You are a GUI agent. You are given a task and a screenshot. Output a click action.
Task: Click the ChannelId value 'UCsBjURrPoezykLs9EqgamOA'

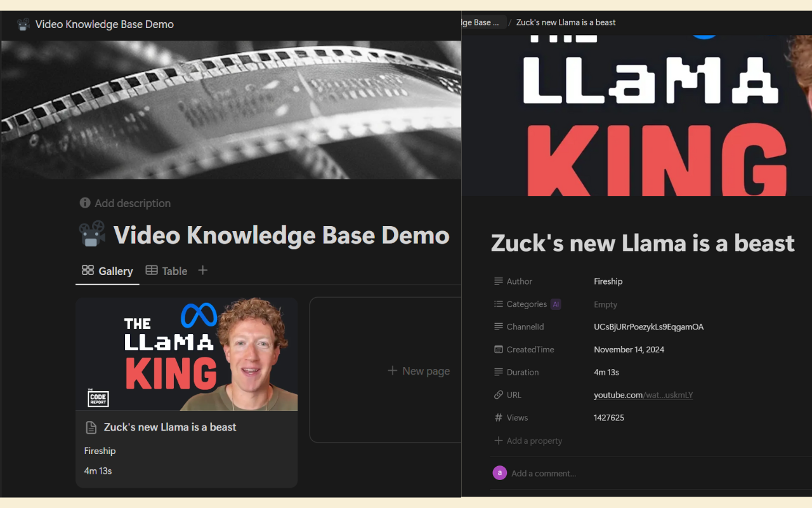[649, 327]
